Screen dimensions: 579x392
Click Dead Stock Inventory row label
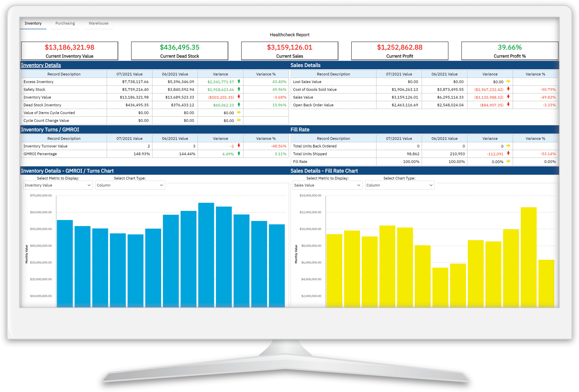click(x=42, y=105)
